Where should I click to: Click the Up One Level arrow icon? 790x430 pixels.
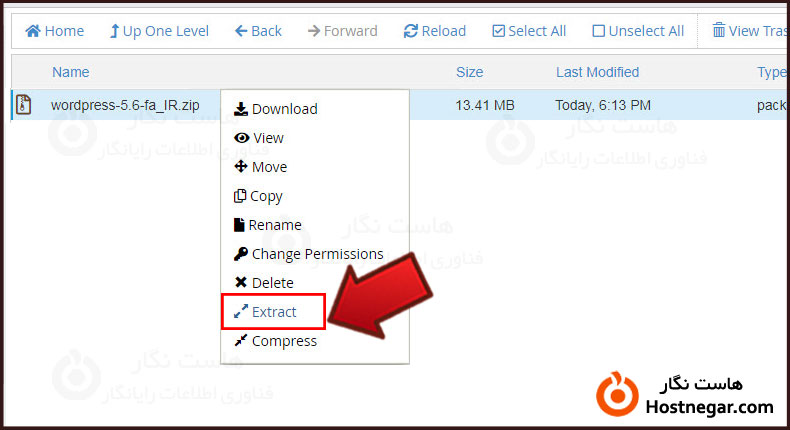[x=114, y=31]
